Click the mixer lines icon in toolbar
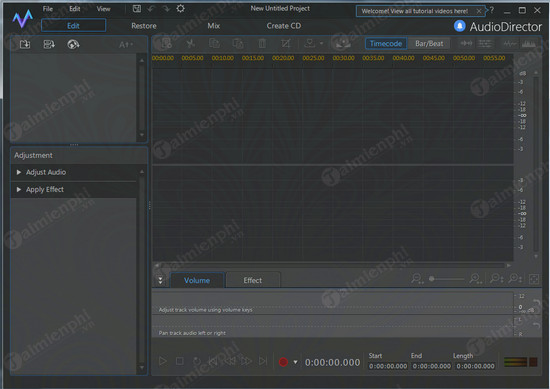This screenshot has height=389, width=550. click(485, 43)
